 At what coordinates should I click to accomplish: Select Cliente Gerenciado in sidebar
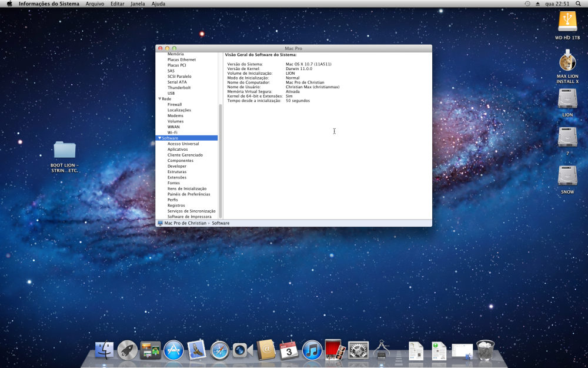pos(185,155)
